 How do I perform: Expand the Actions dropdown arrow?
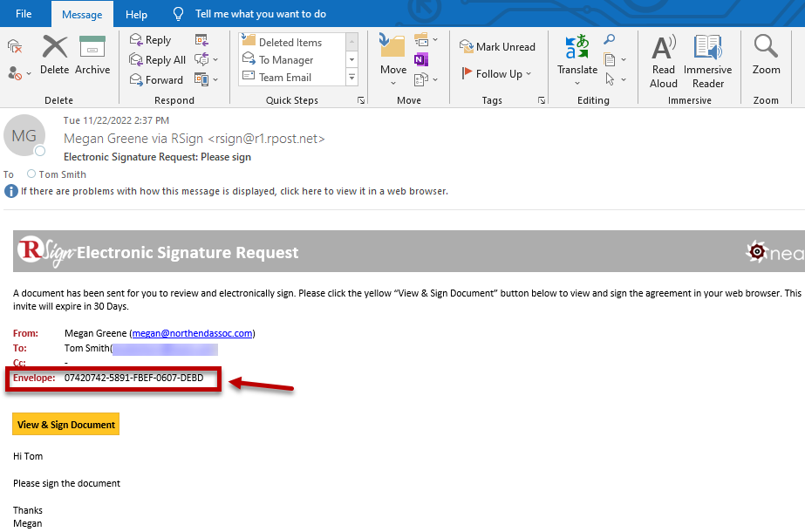pos(435,79)
